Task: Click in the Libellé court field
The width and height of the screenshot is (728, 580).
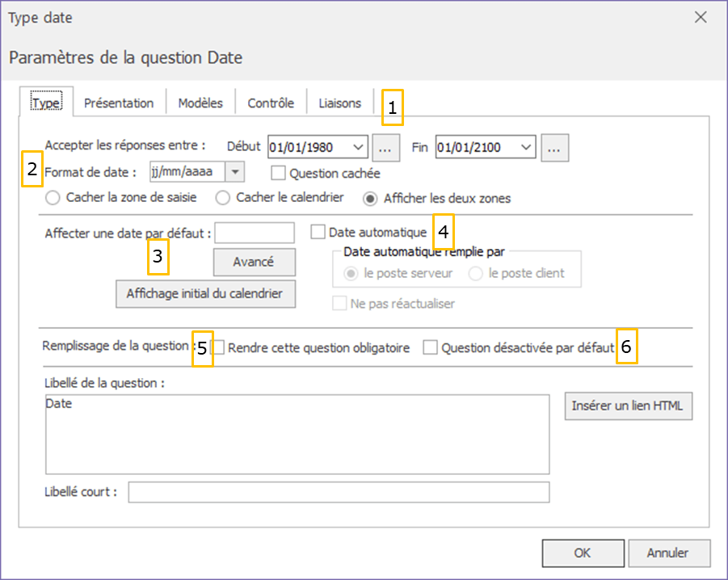Action: [x=339, y=492]
